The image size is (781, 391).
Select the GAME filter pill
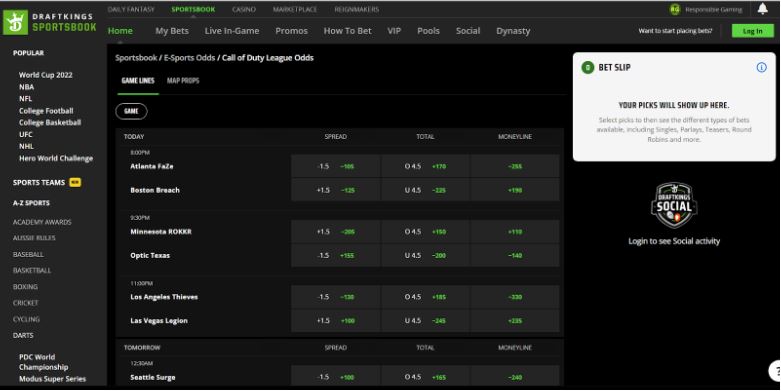click(131, 111)
